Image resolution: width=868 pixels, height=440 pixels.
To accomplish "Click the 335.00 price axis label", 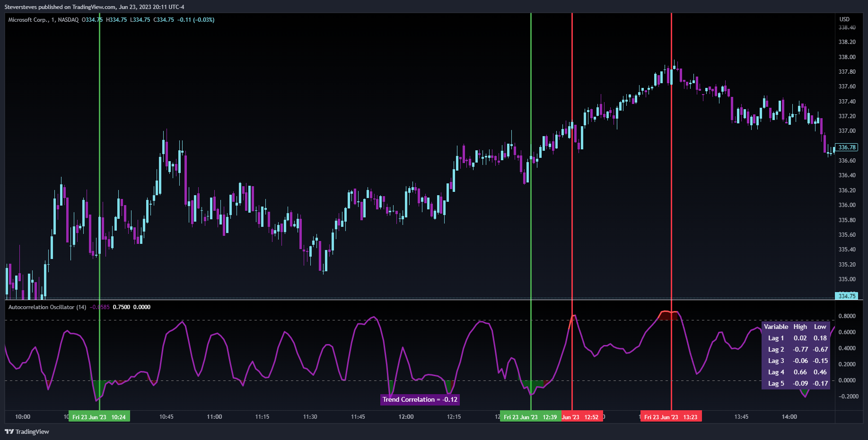I will [x=847, y=279].
